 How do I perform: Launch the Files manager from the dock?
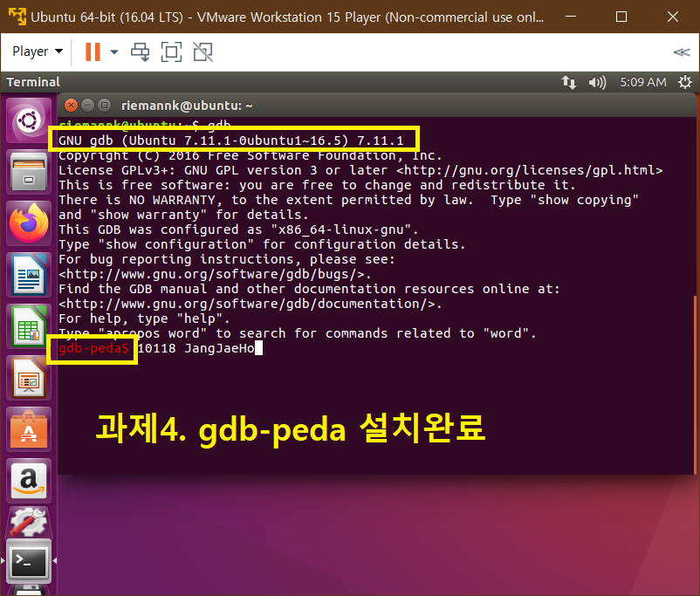29,172
